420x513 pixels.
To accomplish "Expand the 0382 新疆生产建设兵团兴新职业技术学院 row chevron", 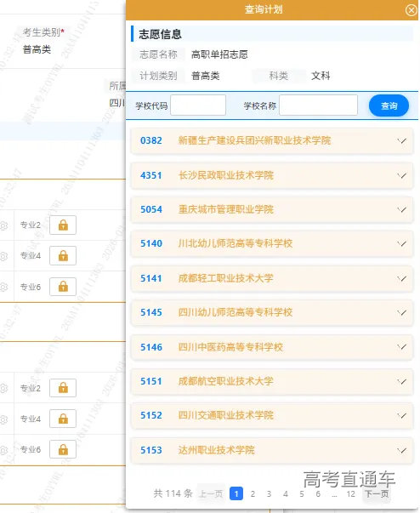I will 401,140.
